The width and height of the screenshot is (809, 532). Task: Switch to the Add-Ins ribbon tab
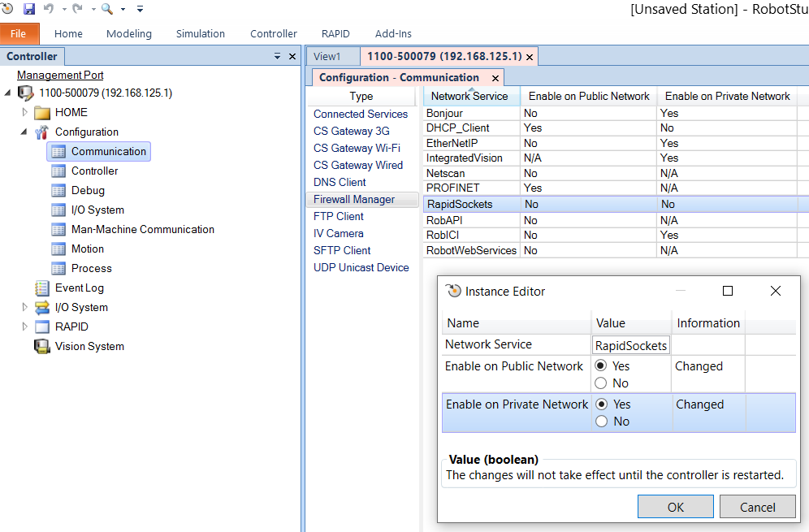point(393,33)
